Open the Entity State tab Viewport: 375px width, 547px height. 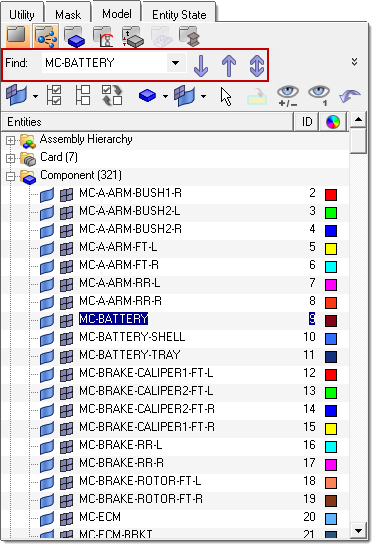pos(179,14)
